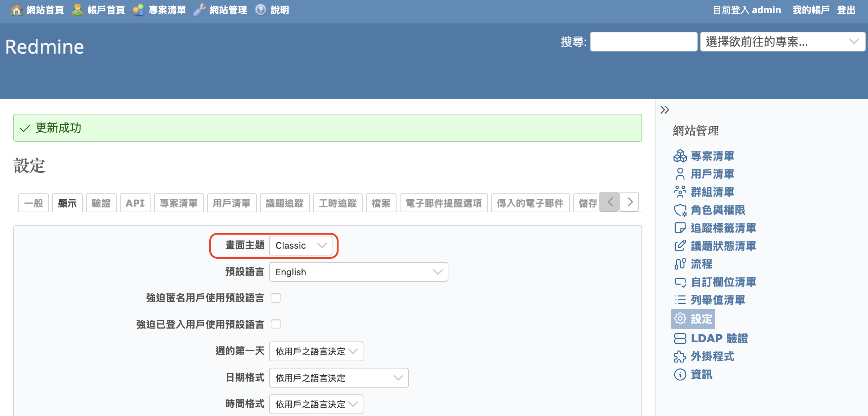Open the 說明 help link
Image resolution: width=868 pixels, height=416 pixels.
coord(280,10)
